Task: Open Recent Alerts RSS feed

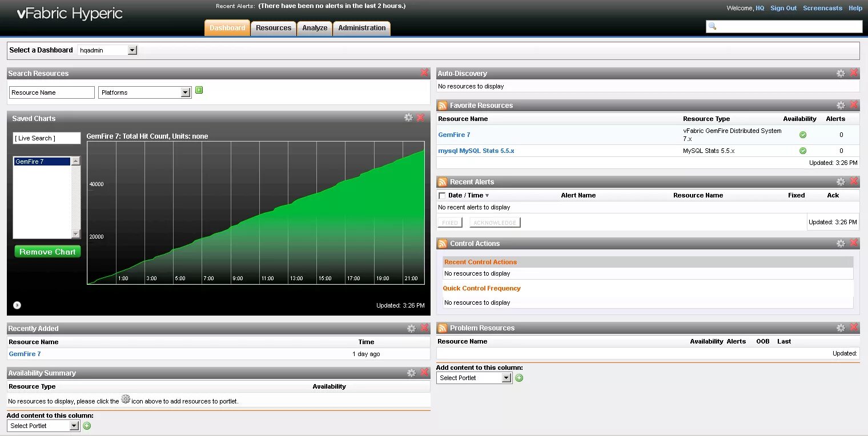Action: point(442,182)
